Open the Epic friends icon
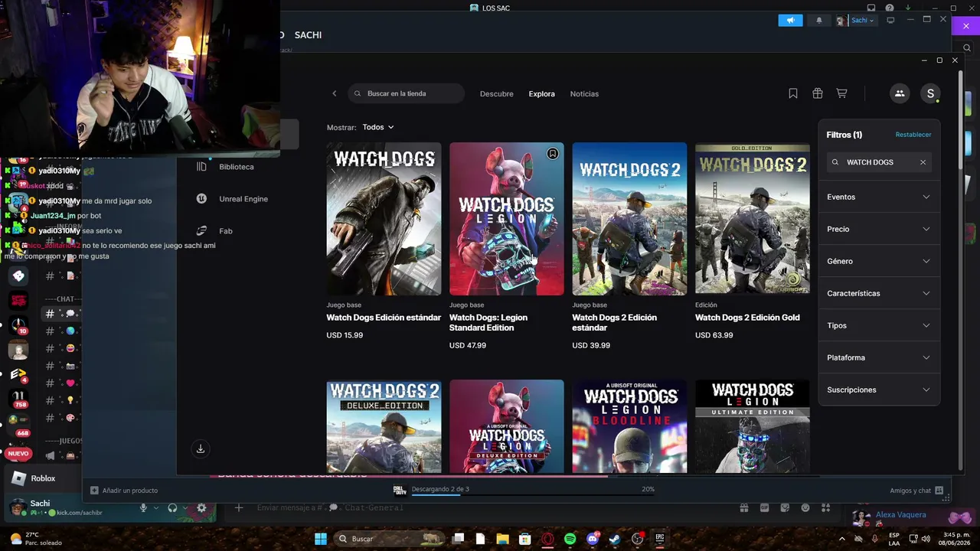The height and width of the screenshot is (551, 980). click(900, 93)
